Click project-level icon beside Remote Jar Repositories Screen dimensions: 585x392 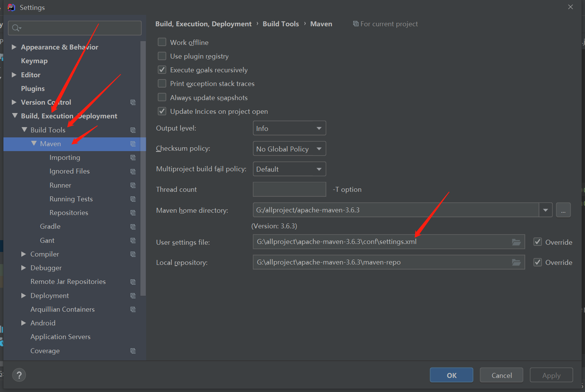click(133, 282)
